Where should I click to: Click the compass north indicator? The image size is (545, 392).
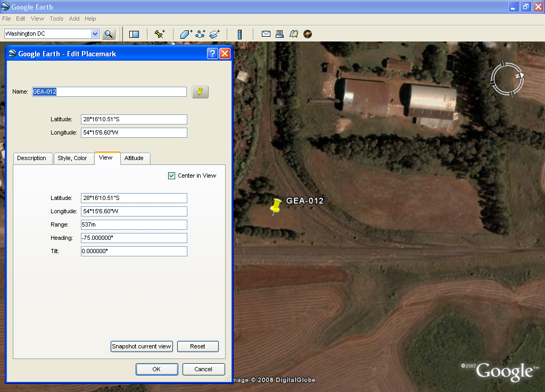pyautogui.click(x=519, y=76)
